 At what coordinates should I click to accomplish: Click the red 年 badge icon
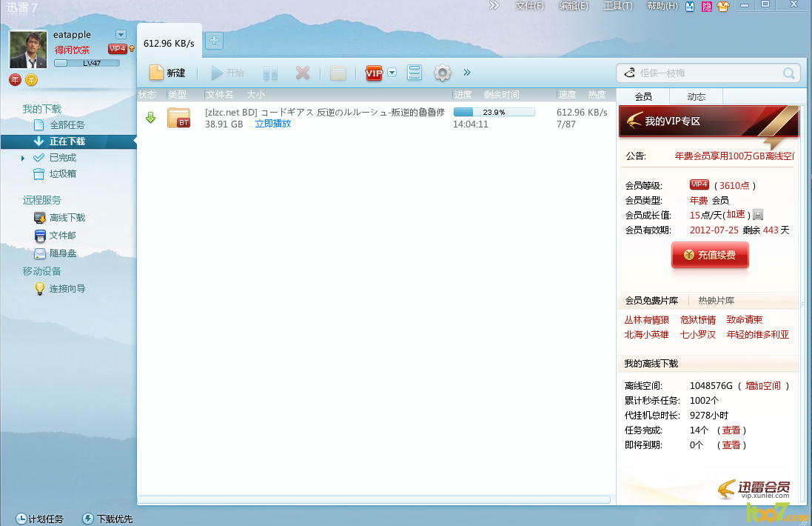pyautogui.click(x=15, y=80)
